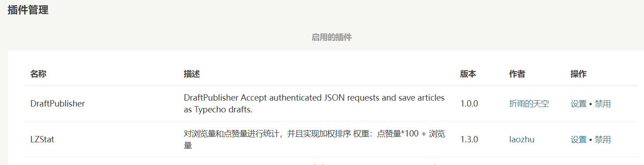Select the 描述 column header

click(x=192, y=74)
